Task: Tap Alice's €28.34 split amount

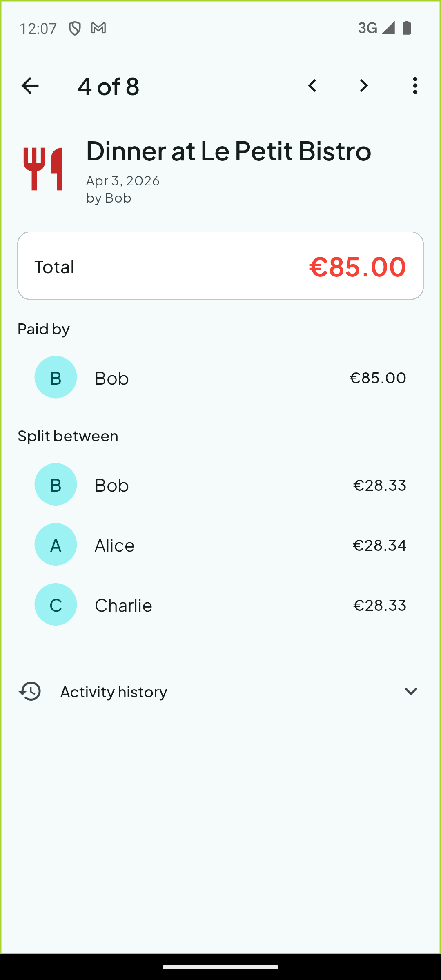Action: click(379, 544)
